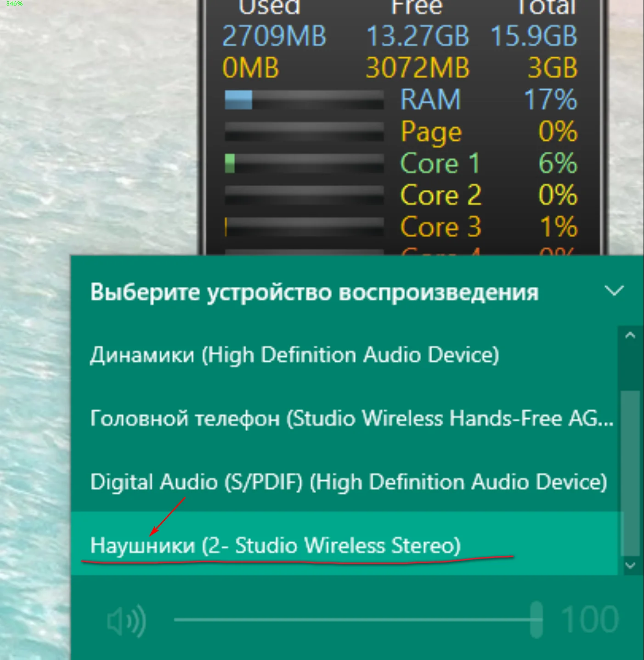The image size is (644, 660).
Task: Mute the volume using speaker icon
Action: tap(126, 621)
